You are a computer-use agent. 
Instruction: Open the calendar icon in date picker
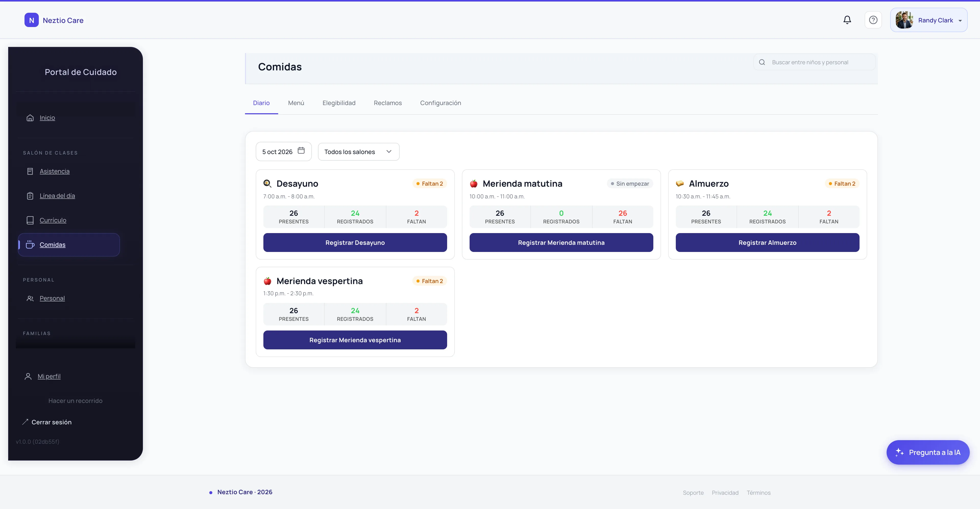click(x=301, y=150)
